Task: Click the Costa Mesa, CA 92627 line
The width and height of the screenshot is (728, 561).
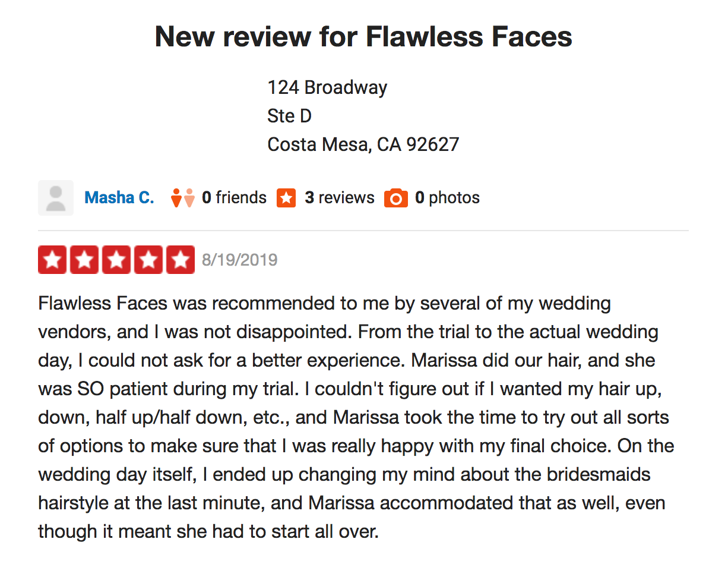Action: [x=363, y=144]
